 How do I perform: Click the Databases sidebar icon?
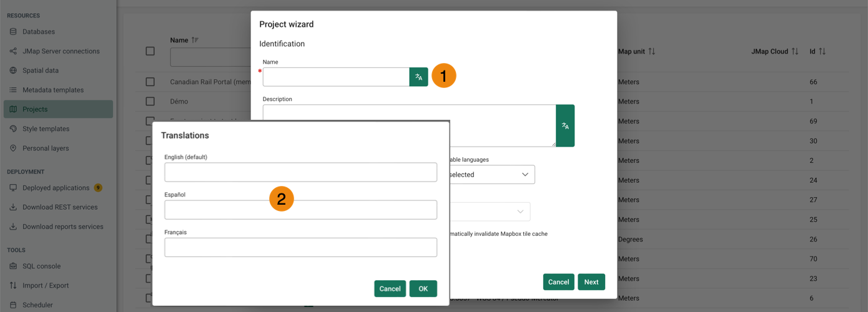[13, 32]
